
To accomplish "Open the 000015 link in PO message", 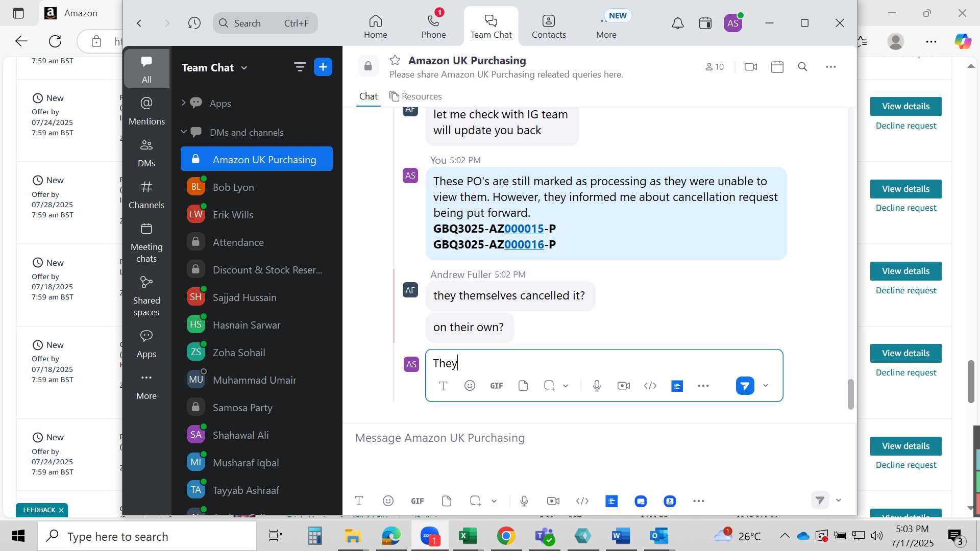I will click(524, 229).
